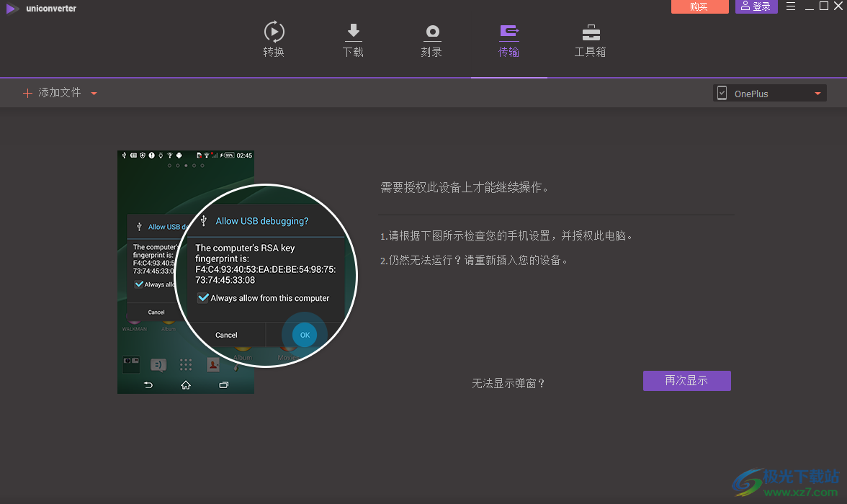Click the text 无法显示弹窗？
The width and height of the screenshot is (847, 504).
pyautogui.click(x=508, y=383)
